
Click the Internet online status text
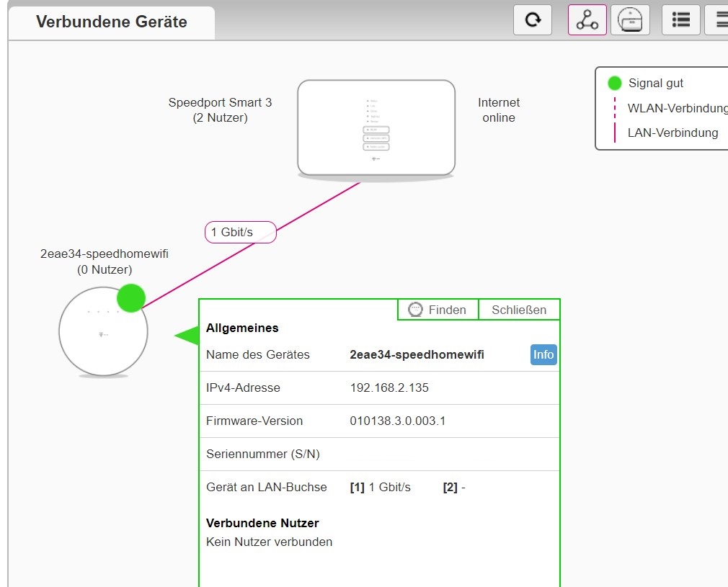pyautogui.click(x=499, y=110)
